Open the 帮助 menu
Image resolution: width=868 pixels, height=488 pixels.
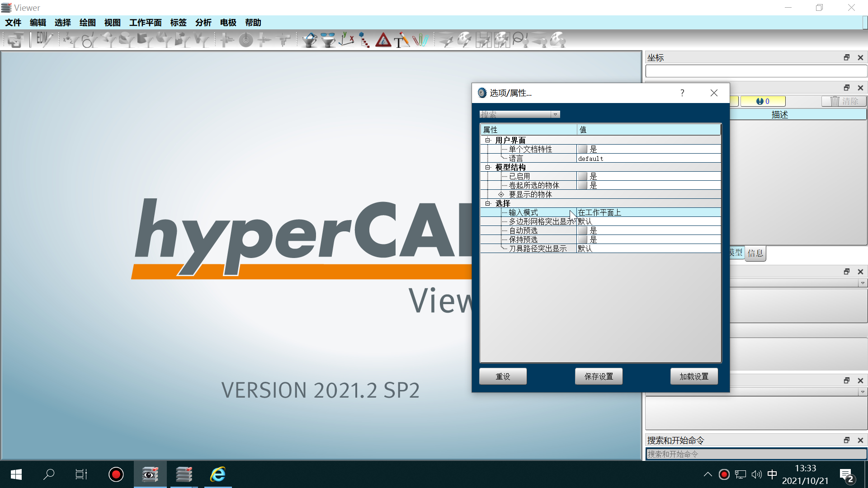pyautogui.click(x=253, y=23)
